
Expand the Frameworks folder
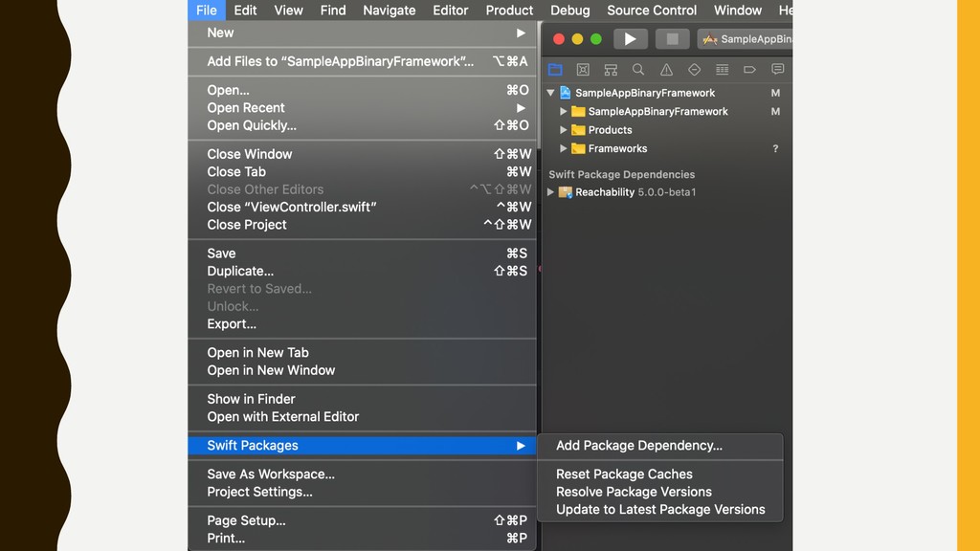point(563,148)
